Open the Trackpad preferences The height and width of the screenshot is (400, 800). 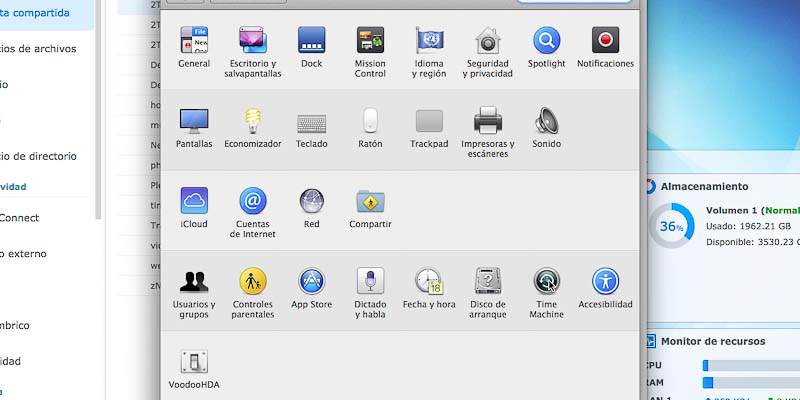429,128
